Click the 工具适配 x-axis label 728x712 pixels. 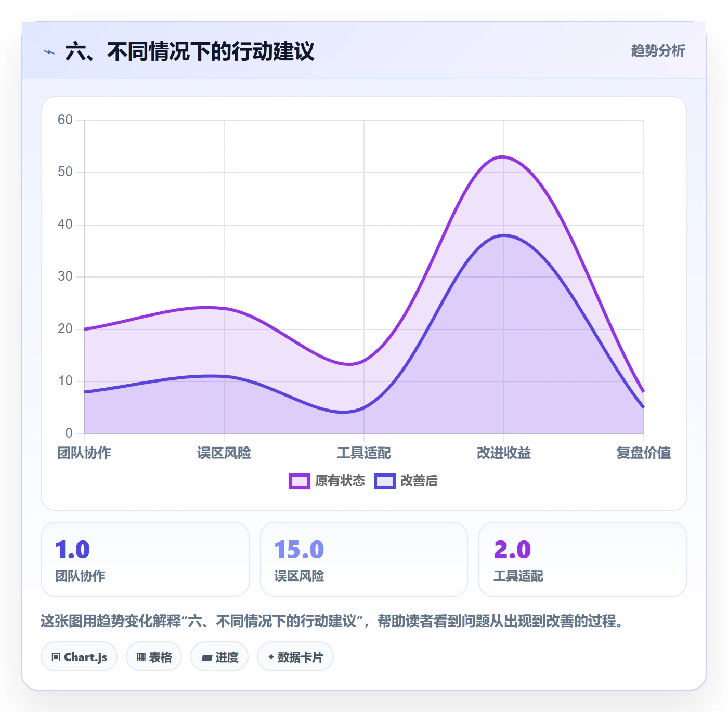(364, 453)
